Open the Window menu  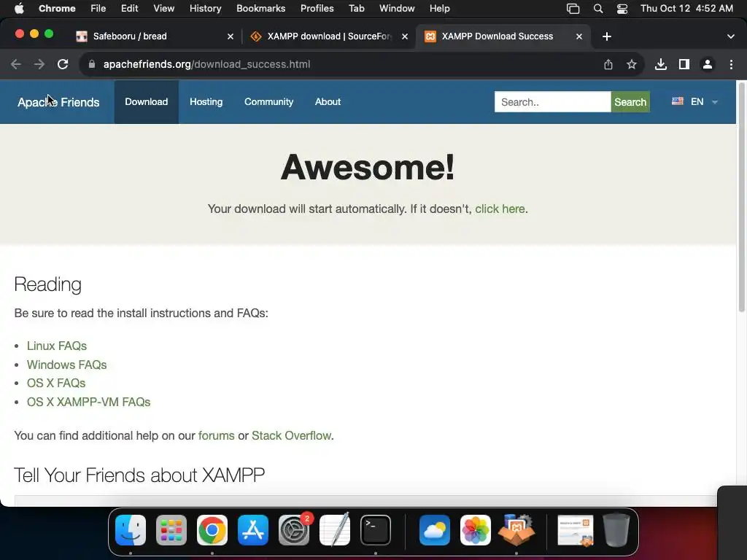397,9
